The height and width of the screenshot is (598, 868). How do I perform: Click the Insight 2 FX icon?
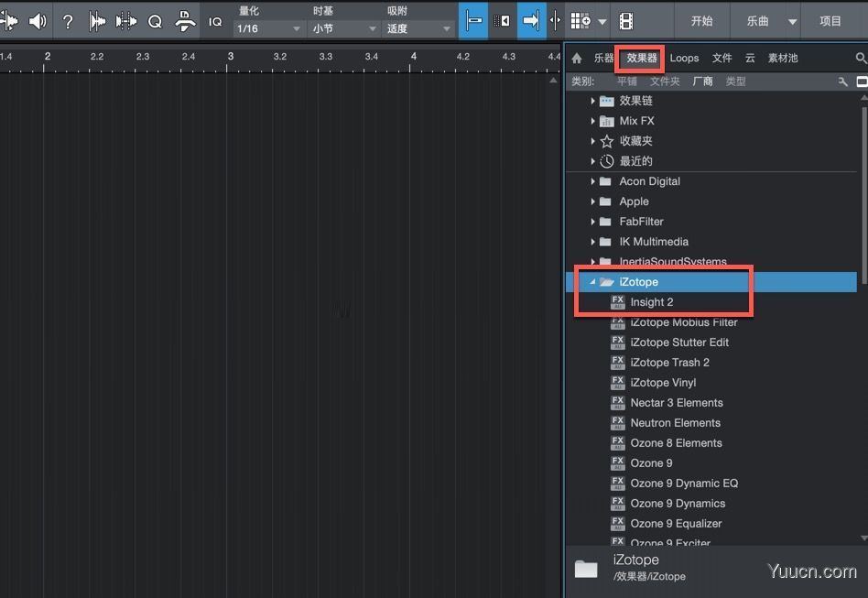pos(618,302)
